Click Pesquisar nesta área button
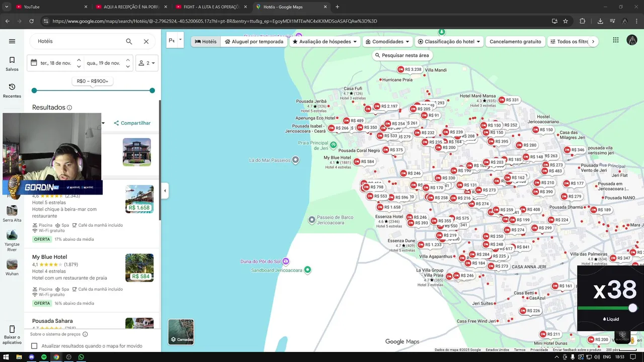 tap(402, 55)
